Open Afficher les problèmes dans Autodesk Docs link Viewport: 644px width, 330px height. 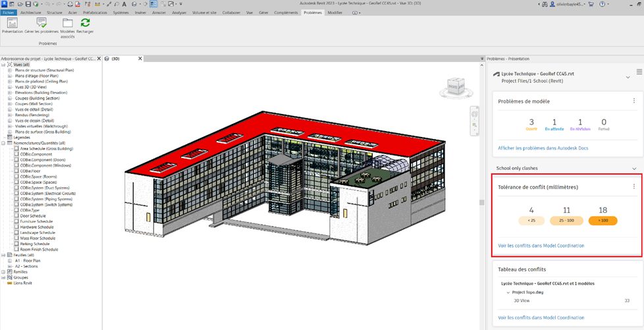pyautogui.click(x=543, y=148)
